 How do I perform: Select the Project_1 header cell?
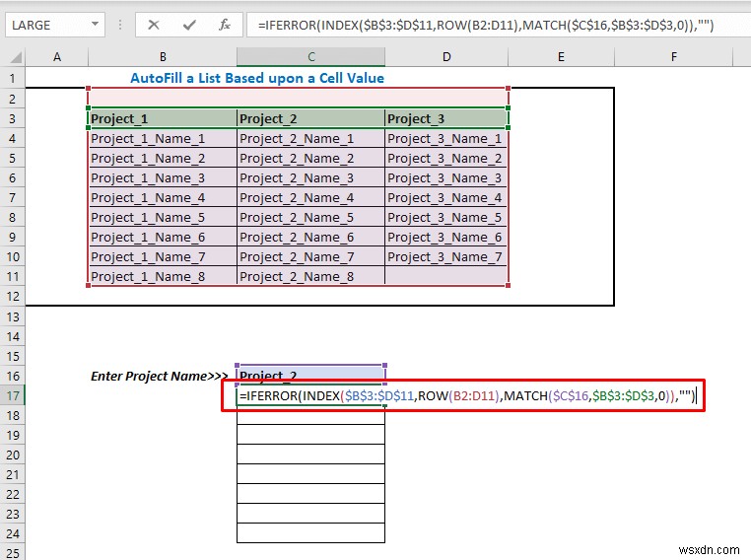pos(163,118)
